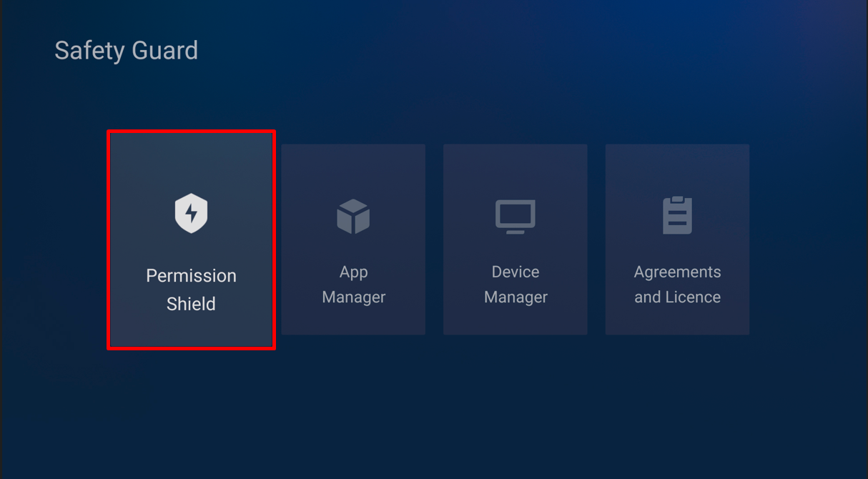
Task: Select the Device Manager label
Action: coord(515,284)
